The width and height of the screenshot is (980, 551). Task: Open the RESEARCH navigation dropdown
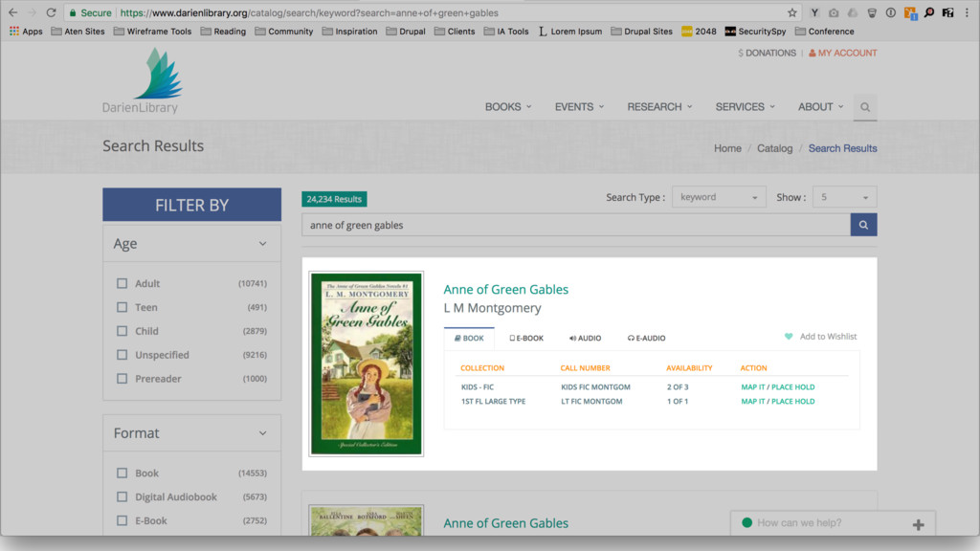[x=659, y=107]
